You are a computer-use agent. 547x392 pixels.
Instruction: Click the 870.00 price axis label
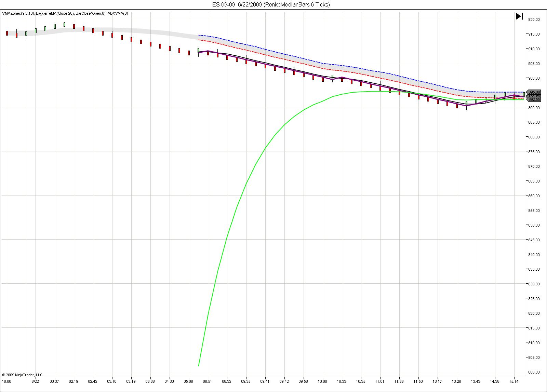[x=534, y=166]
